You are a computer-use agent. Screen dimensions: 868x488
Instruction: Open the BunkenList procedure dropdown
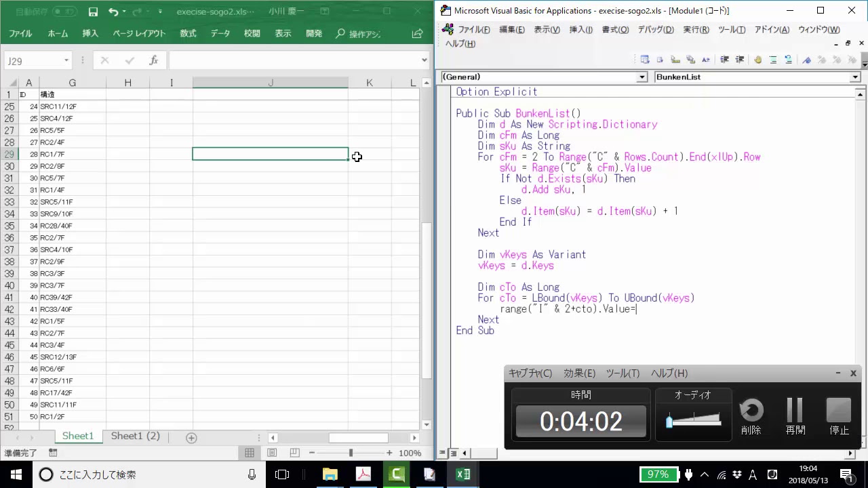[x=854, y=77]
